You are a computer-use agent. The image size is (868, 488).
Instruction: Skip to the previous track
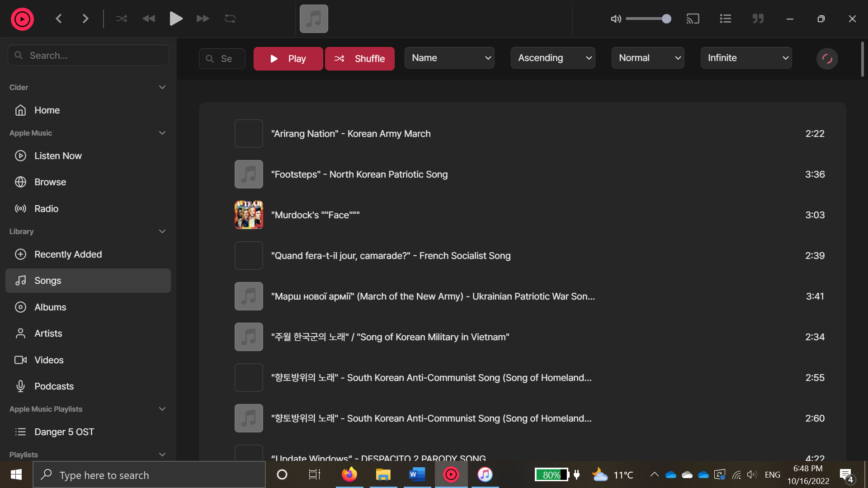click(x=149, y=19)
